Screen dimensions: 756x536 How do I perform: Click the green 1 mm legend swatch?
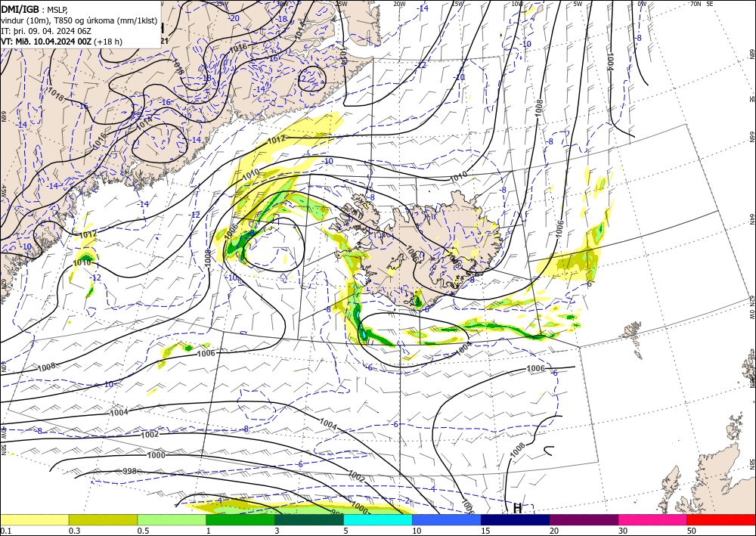click(240, 519)
